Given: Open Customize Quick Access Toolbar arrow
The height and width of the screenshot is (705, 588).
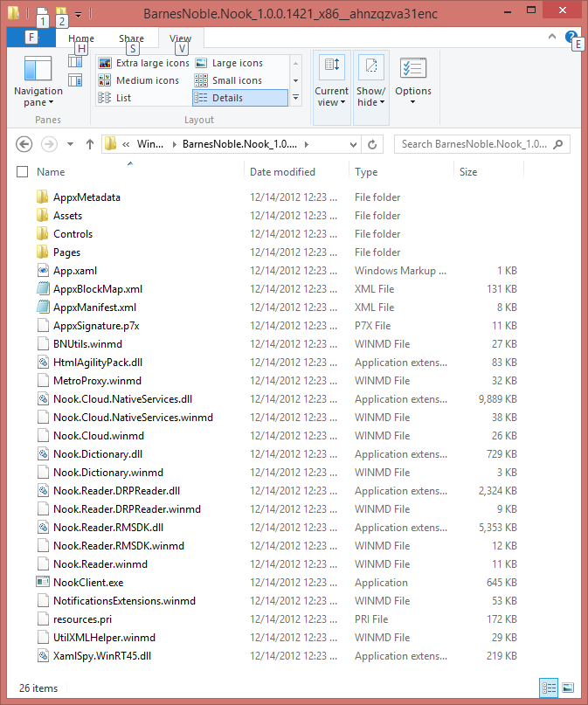Looking at the screenshot, I should [x=79, y=14].
